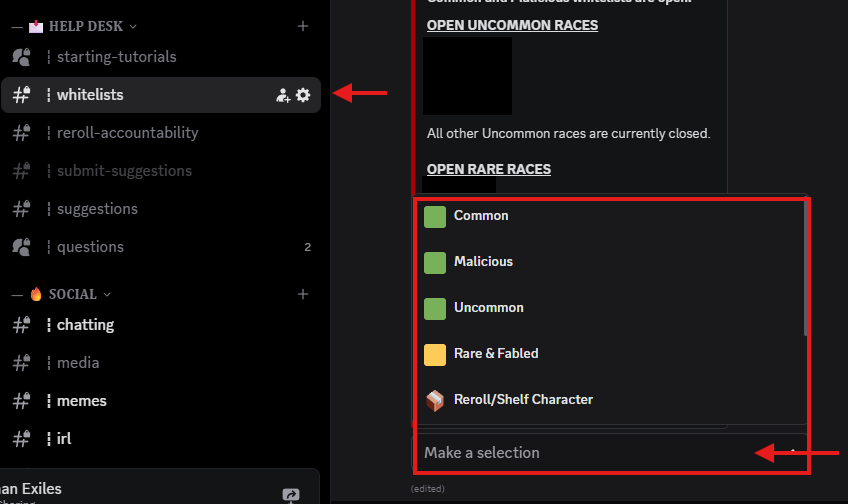Click the hash icon beside whitelists
The width and height of the screenshot is (848, 504).
(22, 95)
